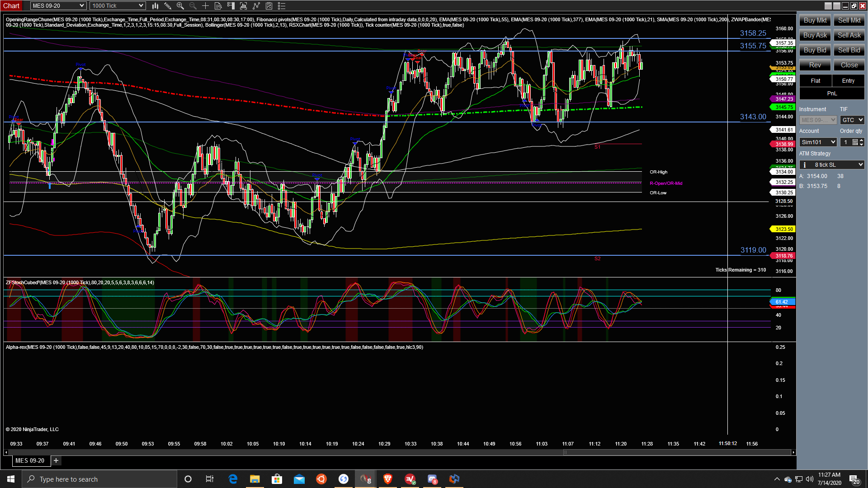This screenshot has width=868, height=488.
Task: Click the zoom in magnifier icon
Action: pyautogui.click(x=180, y=6)
